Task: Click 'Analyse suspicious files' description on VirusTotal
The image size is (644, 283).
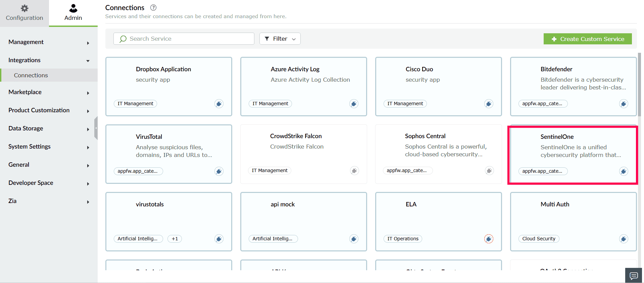Action: pyautogui.click(x=174, y=151)
